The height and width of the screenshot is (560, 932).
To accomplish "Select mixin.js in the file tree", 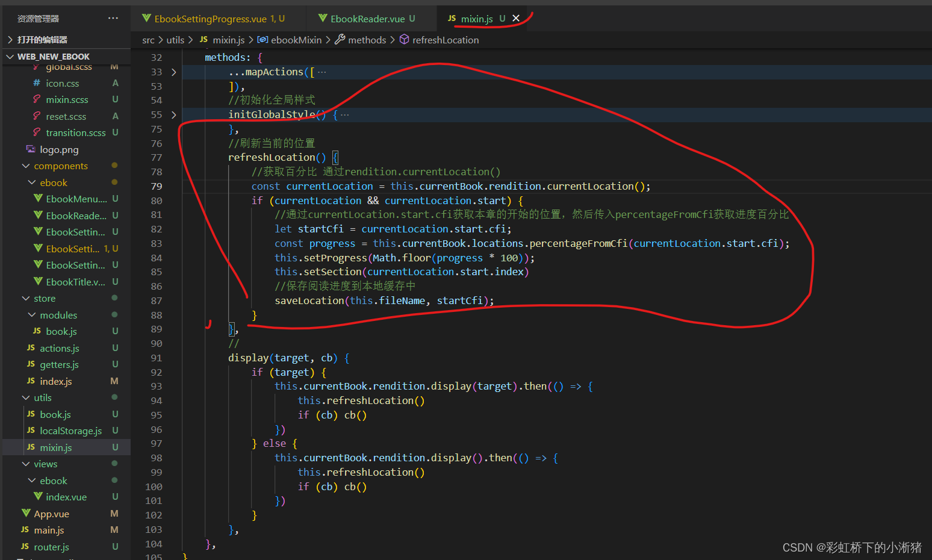I will tap(56, 447).
